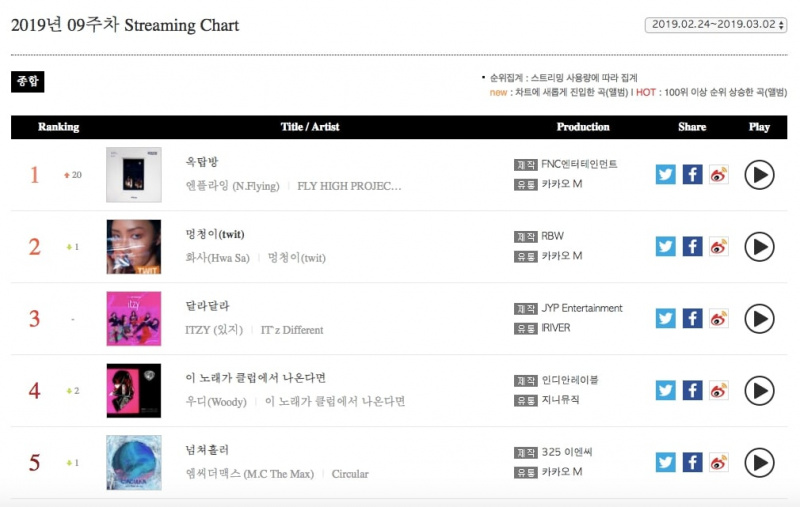Share 멍청이(twit) on Facebook
The width and height of the screenshot is (800, 507).
coord(692,246)
